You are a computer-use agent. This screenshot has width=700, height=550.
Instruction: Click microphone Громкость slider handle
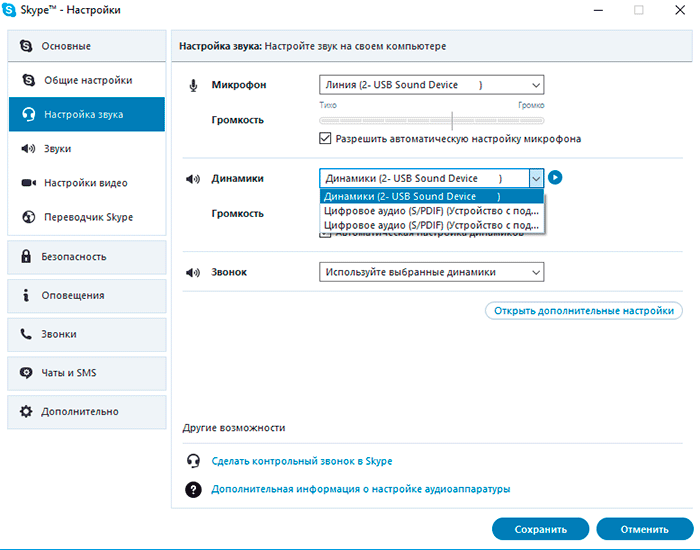452,120
